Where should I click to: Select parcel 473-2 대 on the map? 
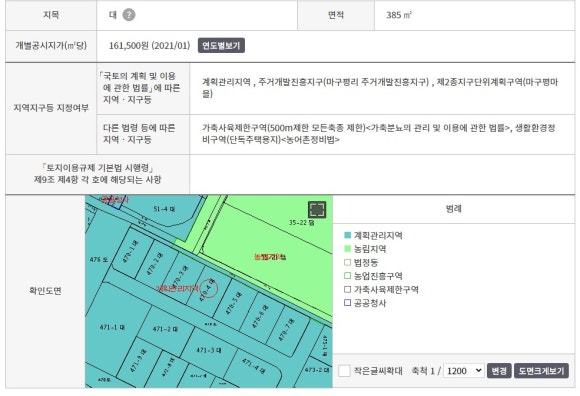(317, 370)
